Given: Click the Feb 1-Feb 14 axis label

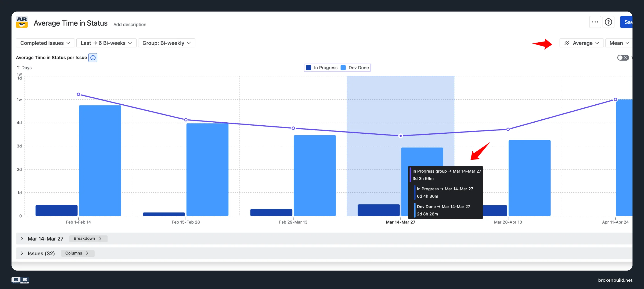Looking at the screenshot, I should point(78,222).
